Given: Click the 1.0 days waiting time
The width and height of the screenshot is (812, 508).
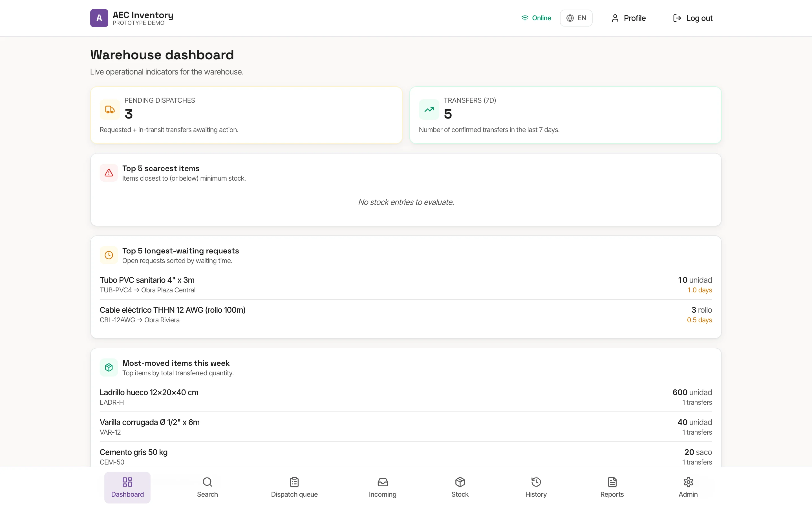Looking at the screenshot, I should pyautogui.click(x=700, y=290).
